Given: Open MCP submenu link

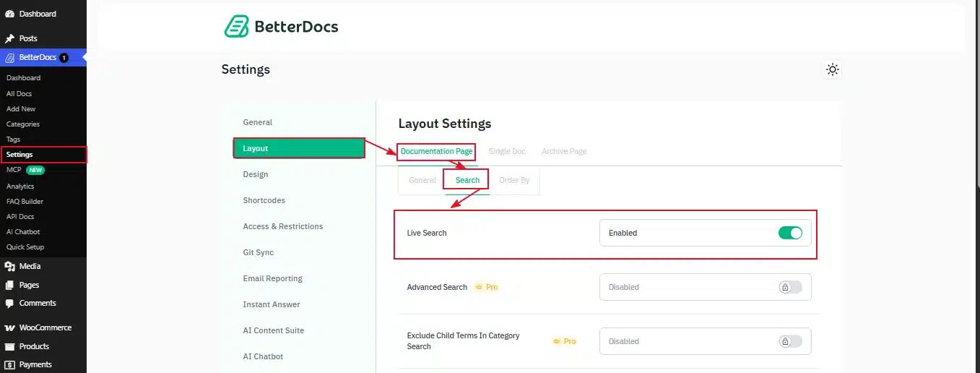Looking at the screenshot, I should (x=14, y=170).
